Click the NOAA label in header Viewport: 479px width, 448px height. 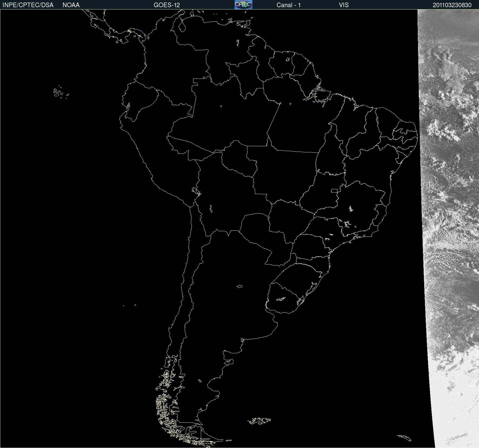pyautogui.click(x=71, y=5)
